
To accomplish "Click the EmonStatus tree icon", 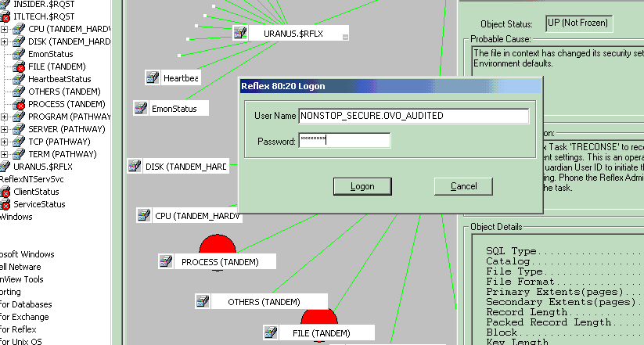I will click(x=19, y=54).
